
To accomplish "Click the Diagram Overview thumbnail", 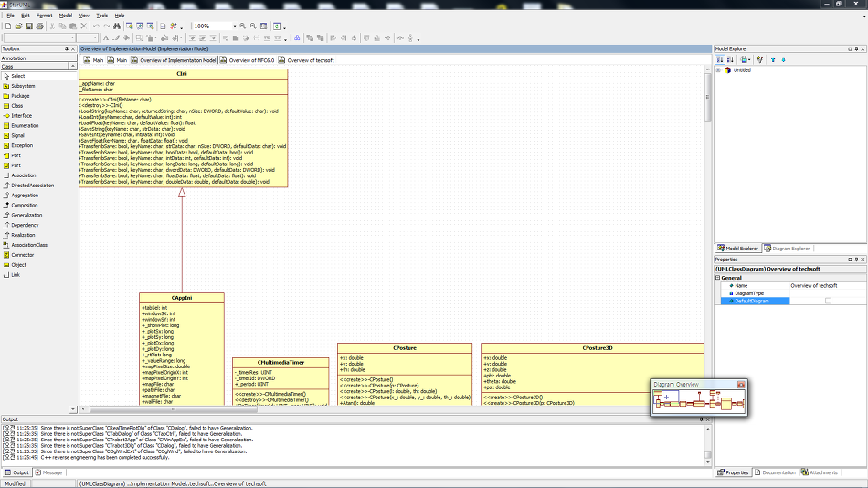I will (698, 402).
